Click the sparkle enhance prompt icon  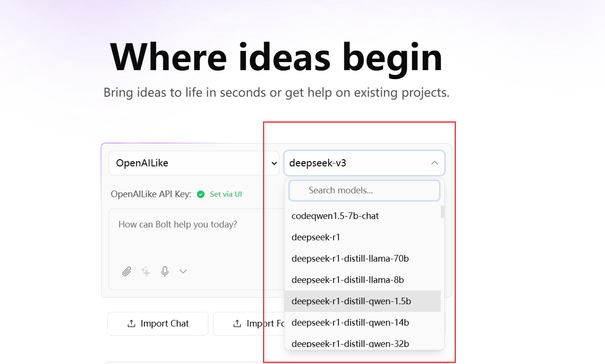[146, 272]
